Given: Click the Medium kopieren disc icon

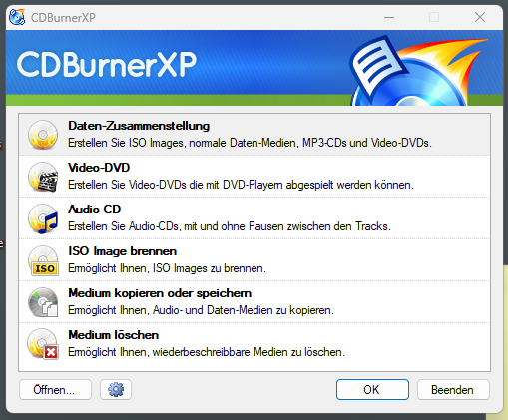Looking at the screenshot, I should point(43,302).
